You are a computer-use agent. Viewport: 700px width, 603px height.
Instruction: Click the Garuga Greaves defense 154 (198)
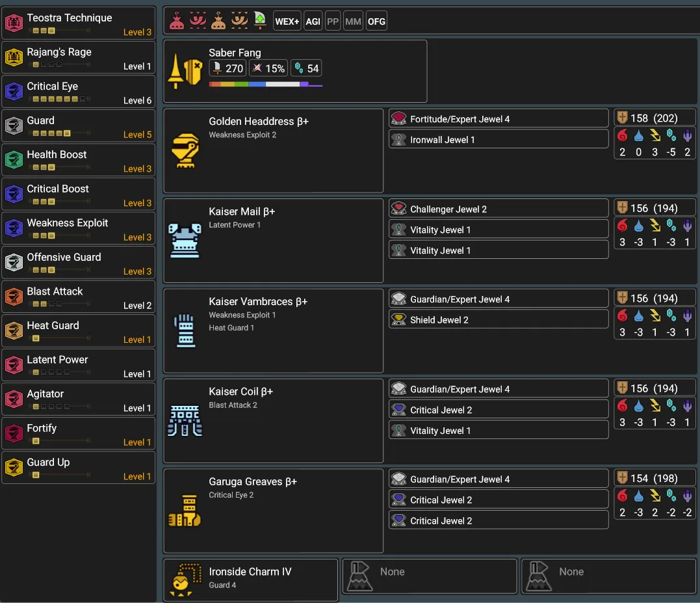[655, 478]
